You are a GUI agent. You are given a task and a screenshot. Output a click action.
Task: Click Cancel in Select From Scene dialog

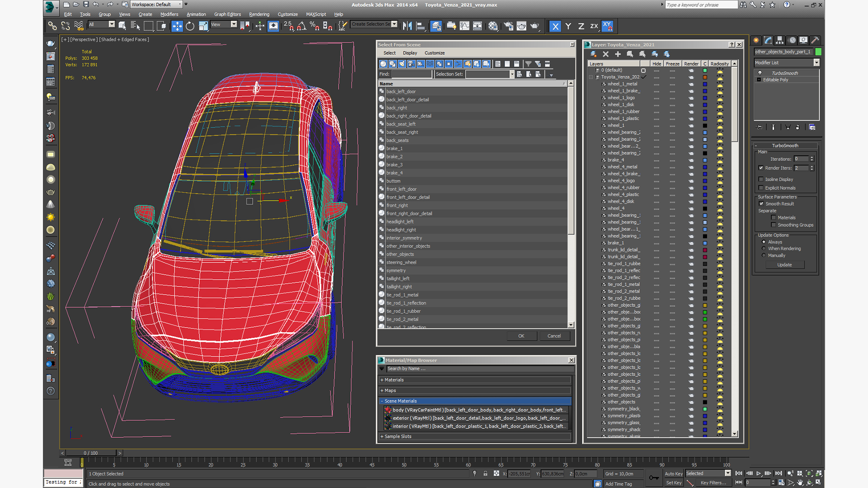(554, 336)
